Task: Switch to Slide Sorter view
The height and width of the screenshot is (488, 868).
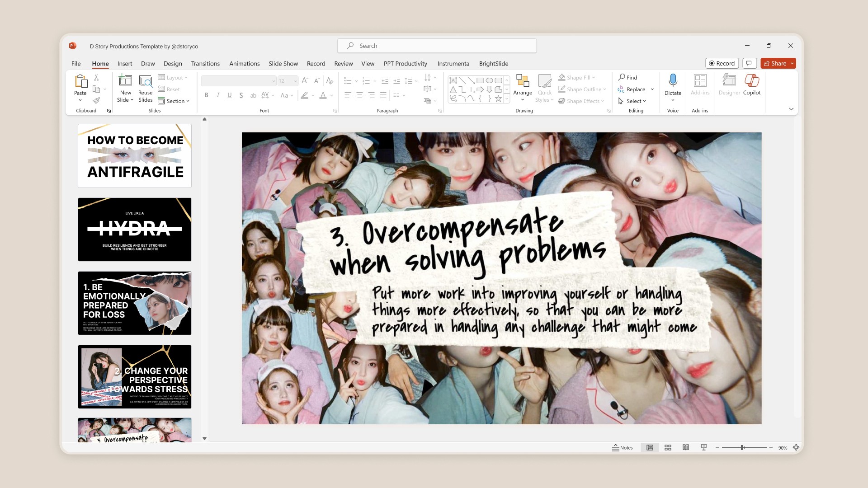Action: (668, 447)
